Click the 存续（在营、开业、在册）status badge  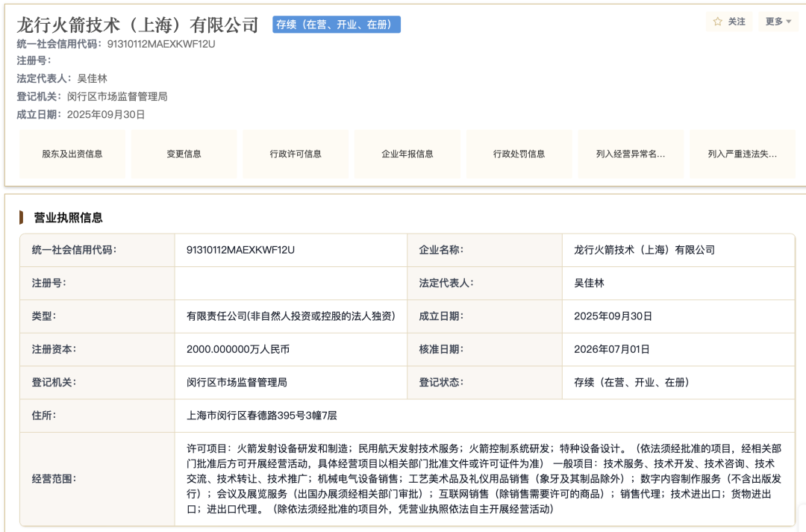[x=337, y=25]
